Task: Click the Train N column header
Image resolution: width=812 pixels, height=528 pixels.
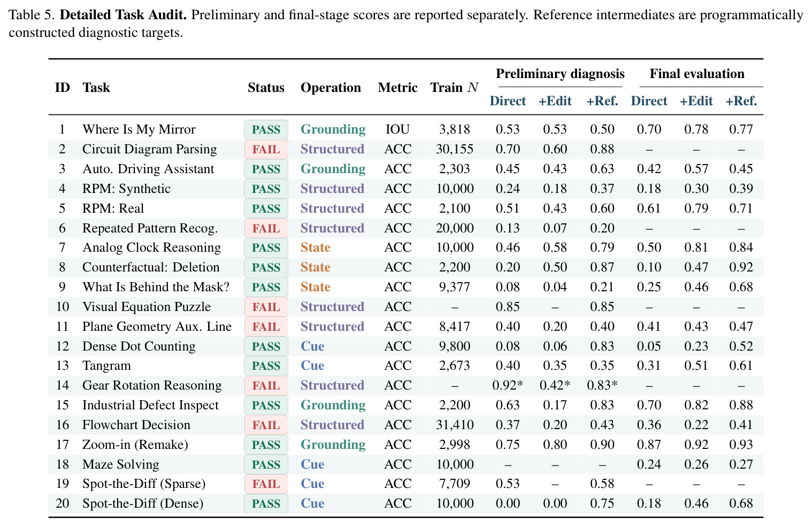Action: [454, 88]
